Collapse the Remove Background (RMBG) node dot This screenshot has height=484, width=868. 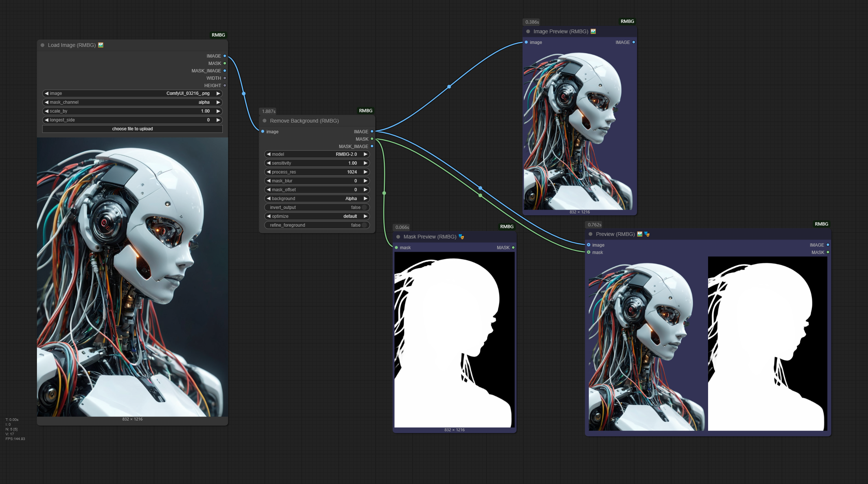coord(264,121)
